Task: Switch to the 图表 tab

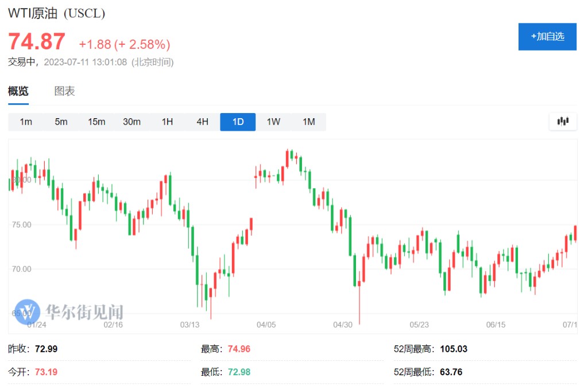Action: (64, 91)
